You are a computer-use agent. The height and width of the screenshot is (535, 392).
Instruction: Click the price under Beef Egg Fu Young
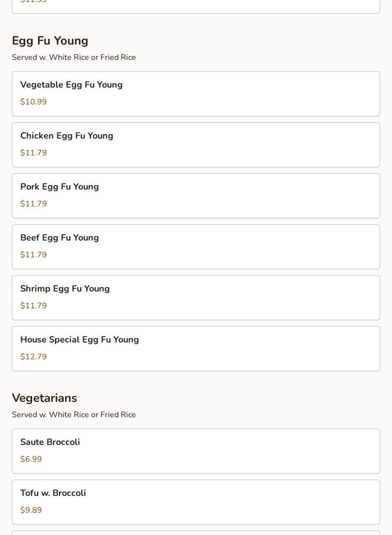tap(34, 255)
